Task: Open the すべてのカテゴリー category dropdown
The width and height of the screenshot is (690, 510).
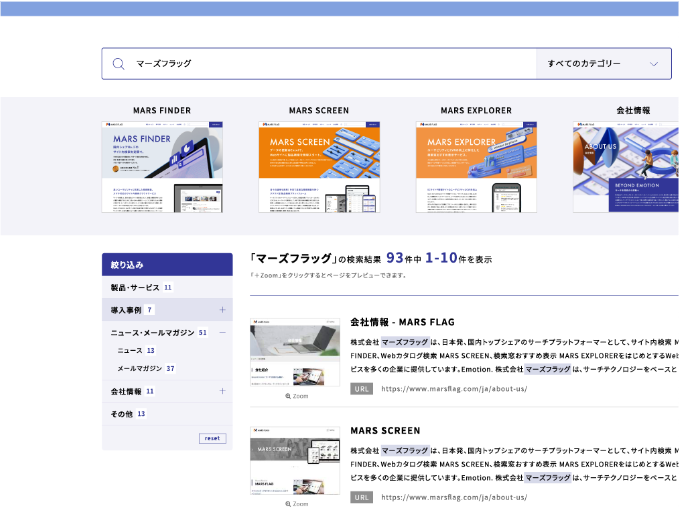Action: [603, 64]
